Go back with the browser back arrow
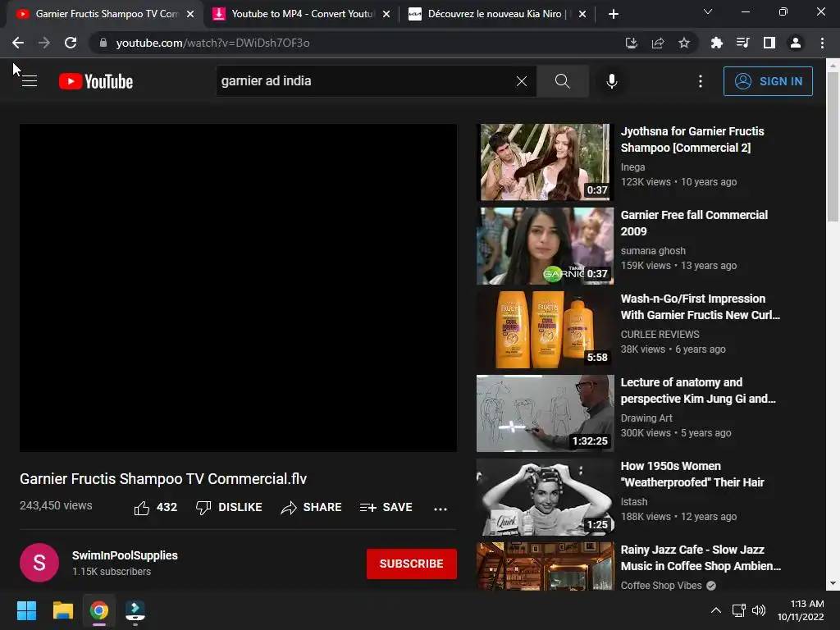Image resolution: width=840 pixels, height=630 pixels. click(x=18, y=43)
